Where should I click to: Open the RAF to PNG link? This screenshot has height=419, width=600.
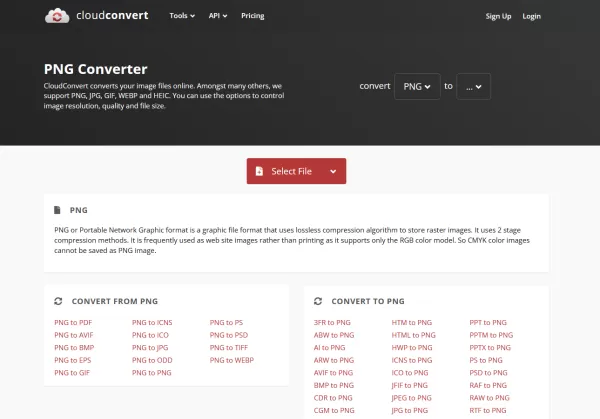[x=488, y=386]
